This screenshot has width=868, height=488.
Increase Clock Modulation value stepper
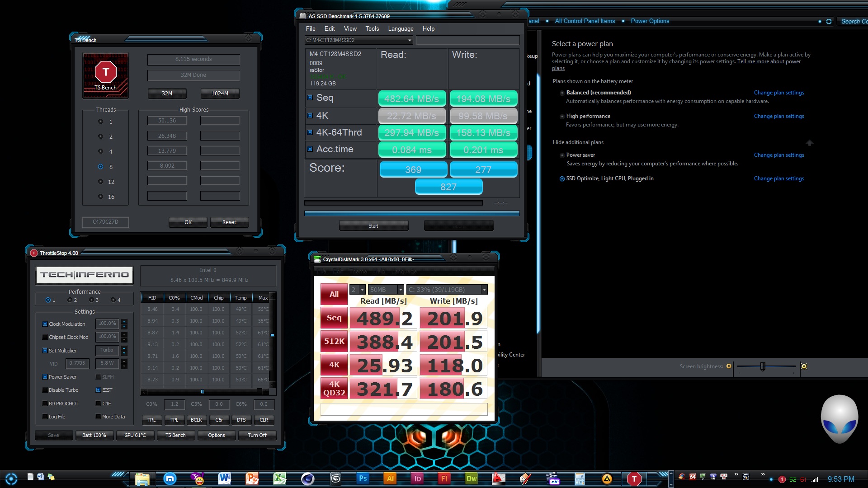pos(124,321)
